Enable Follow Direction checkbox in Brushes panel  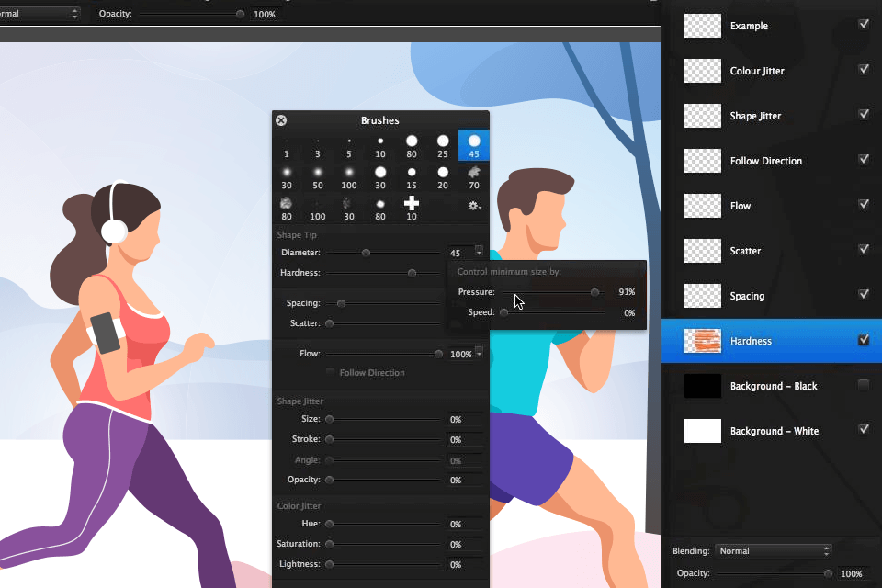pos(330,372)
